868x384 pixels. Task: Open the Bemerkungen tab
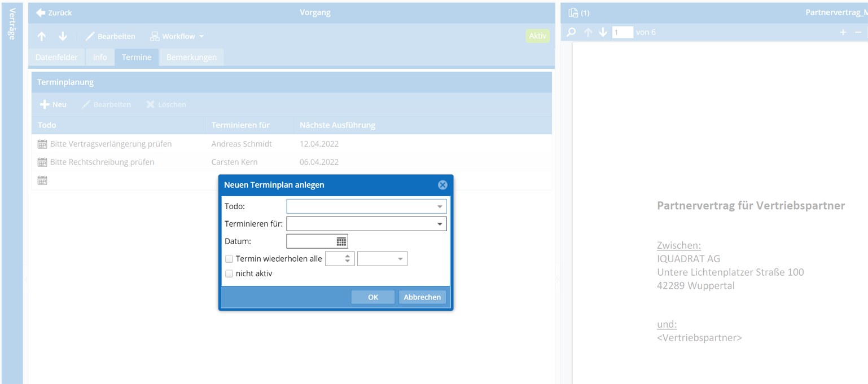[191, 57]
